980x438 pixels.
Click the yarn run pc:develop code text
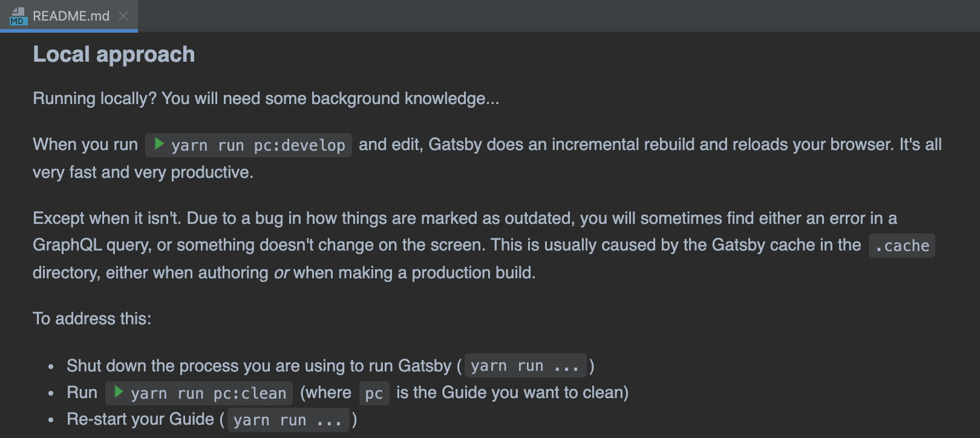coord(258,145)
